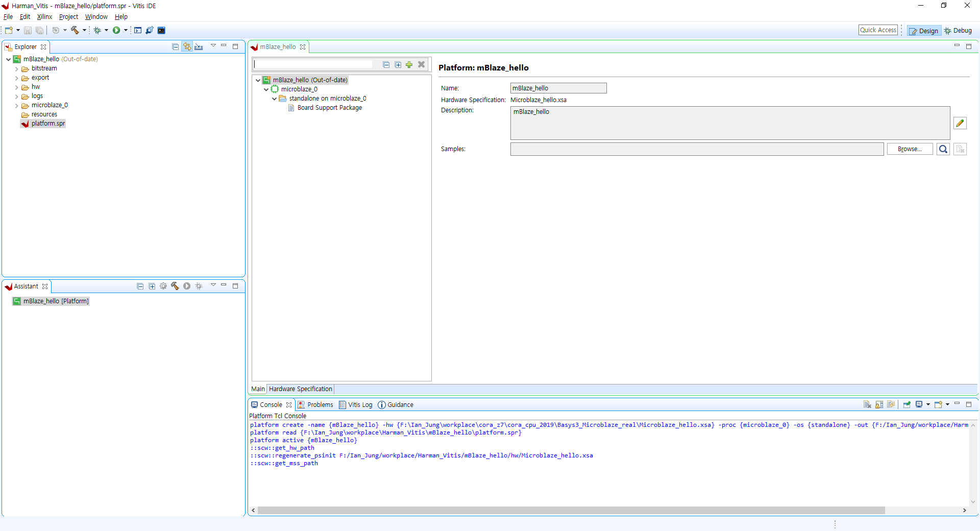Collapse all in platform editor tree
This screenshot has width=980, height=531.
tap(386, 65)
